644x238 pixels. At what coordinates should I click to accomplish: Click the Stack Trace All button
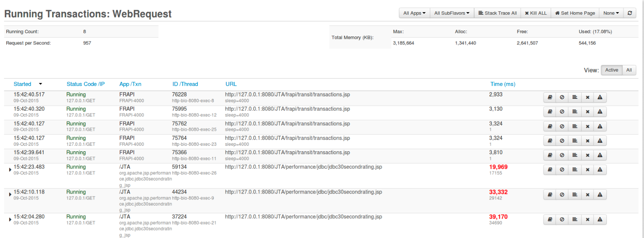click(497, 13)
